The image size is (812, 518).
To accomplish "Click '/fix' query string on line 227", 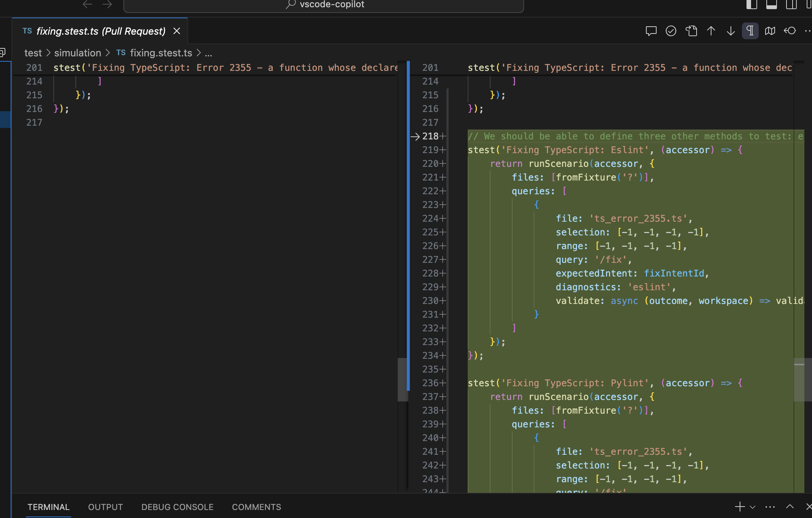I will (x=611, y=260).
